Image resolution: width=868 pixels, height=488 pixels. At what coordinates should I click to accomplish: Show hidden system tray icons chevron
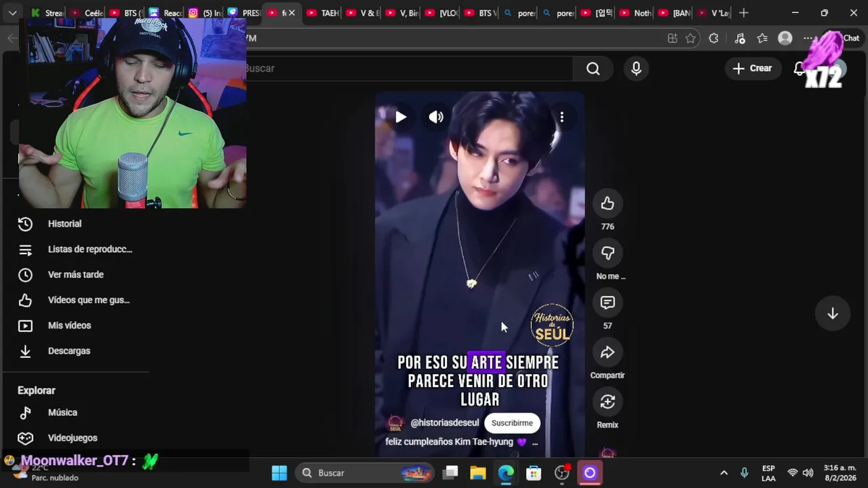pyautogui.click(x=724, y=473)
